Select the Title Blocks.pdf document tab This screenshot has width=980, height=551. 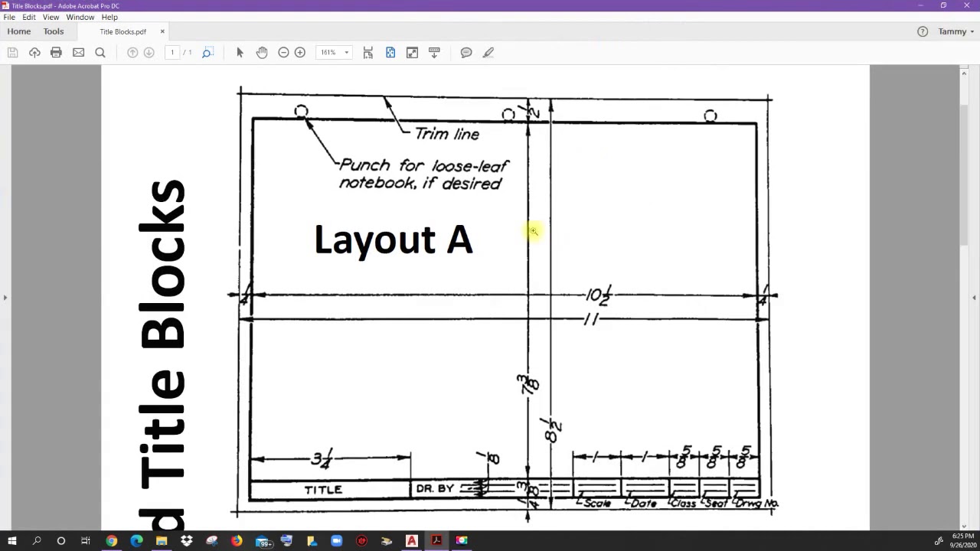pyautogui.click(x=122, y=31)
